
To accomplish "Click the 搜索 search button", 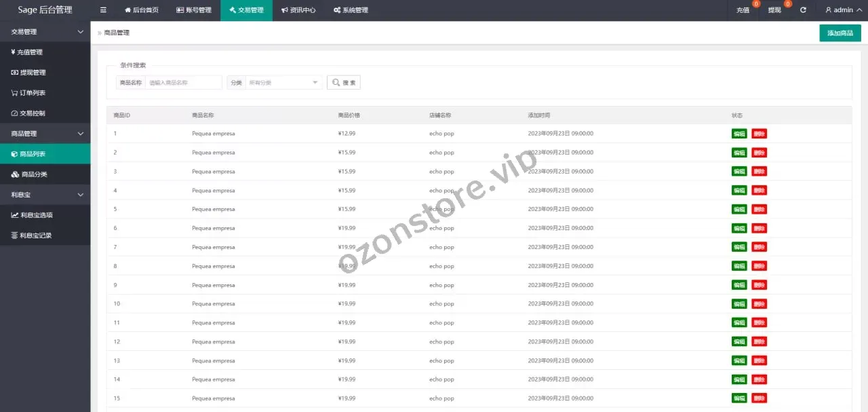I will pos(344,83).
